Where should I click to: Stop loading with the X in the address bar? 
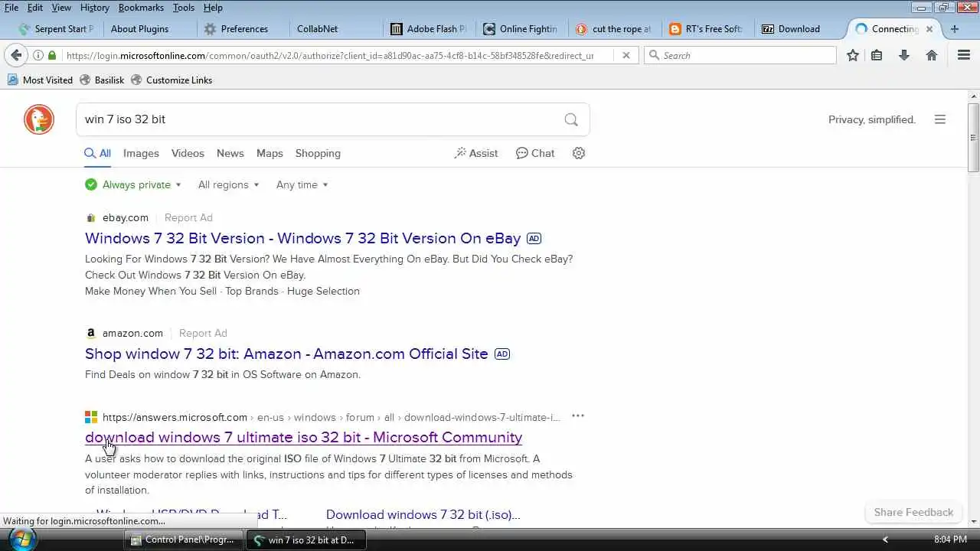(626, 55)
